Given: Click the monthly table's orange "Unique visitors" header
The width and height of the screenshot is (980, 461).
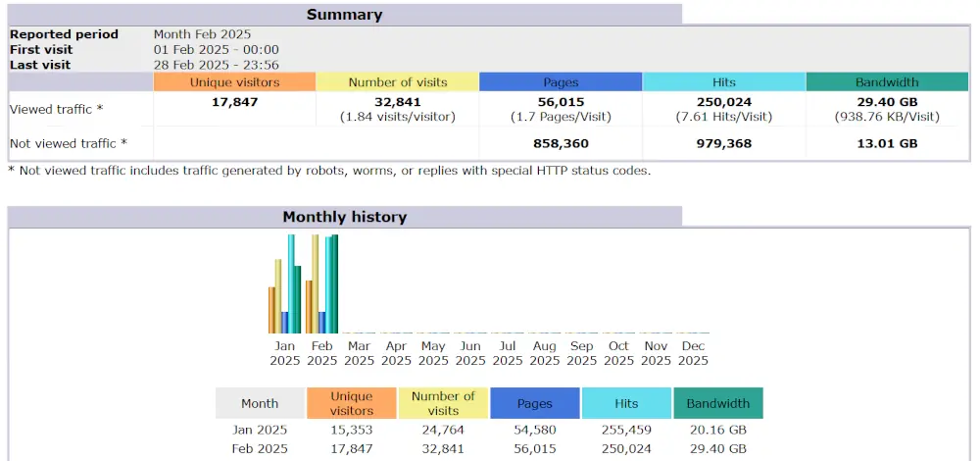Looking at the screenshot, I should 351,403.
